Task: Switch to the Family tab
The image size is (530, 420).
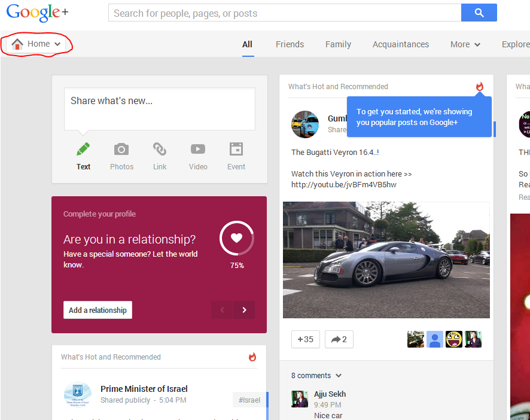Action: coord(338,44)
